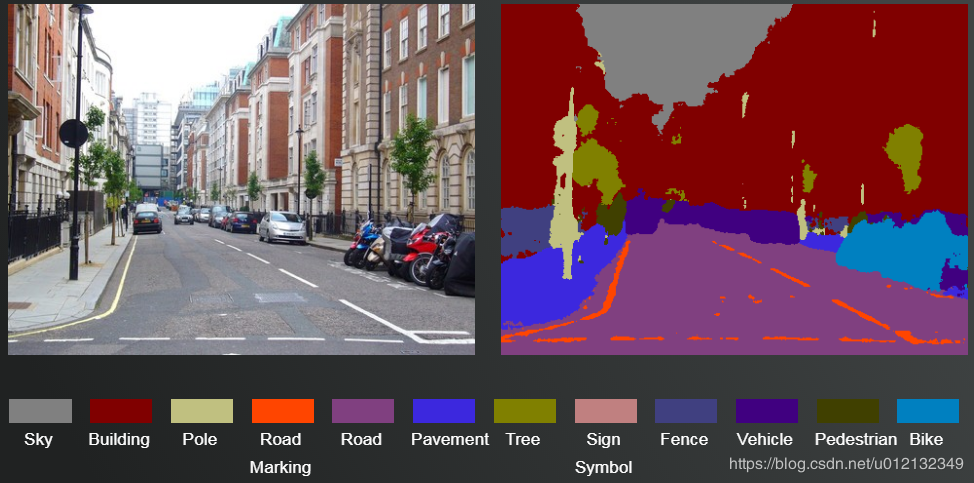The image size is (974, 483).
Task: Click the dark olive Pedestrian swatch
Action: (x=848, y=411)
